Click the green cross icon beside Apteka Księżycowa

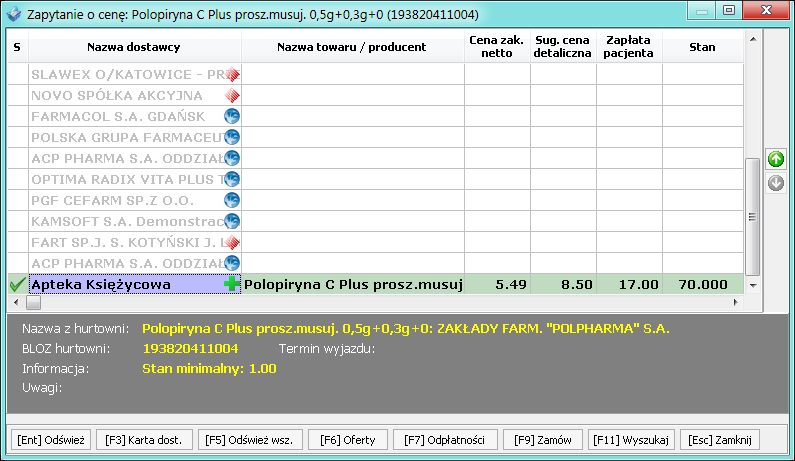tap(232, 284)
